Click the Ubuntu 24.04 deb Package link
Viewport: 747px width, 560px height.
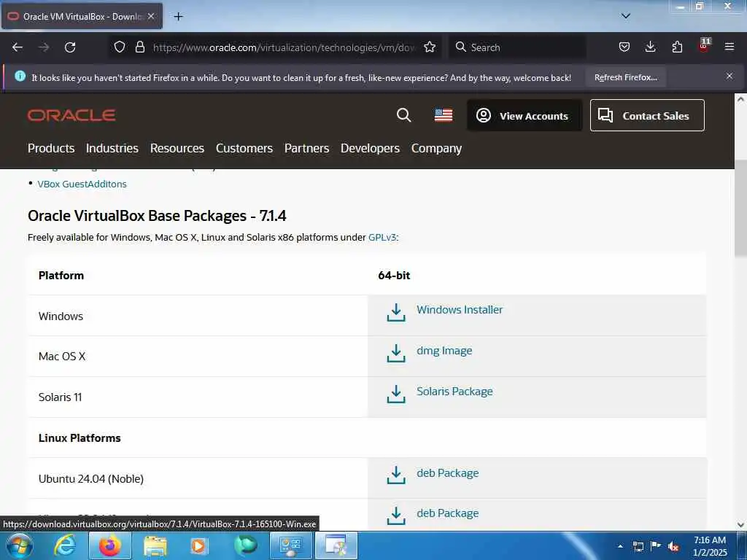point(447,472)
